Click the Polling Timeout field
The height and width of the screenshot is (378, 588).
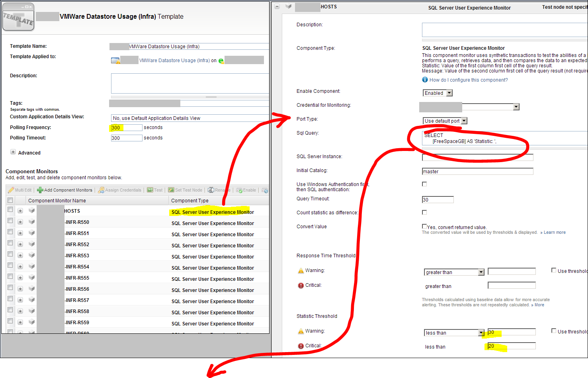click(x=127, y=138)
